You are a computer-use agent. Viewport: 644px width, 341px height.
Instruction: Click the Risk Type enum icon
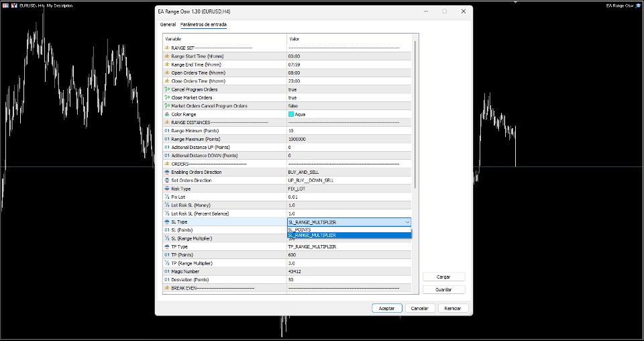[167, 189]
